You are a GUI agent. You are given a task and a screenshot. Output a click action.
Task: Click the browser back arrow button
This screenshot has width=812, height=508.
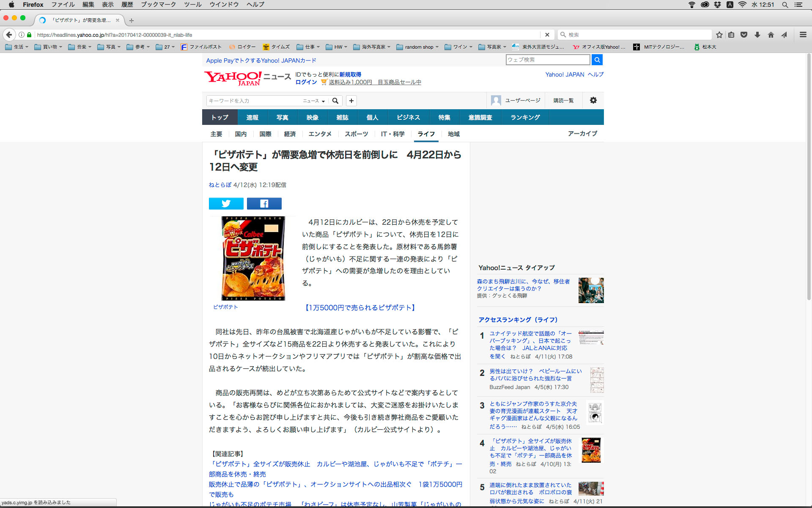click(x=9, y=35)
